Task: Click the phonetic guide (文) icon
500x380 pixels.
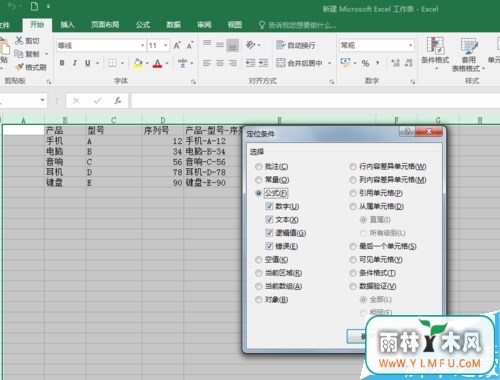Action: tap(182, 63)
